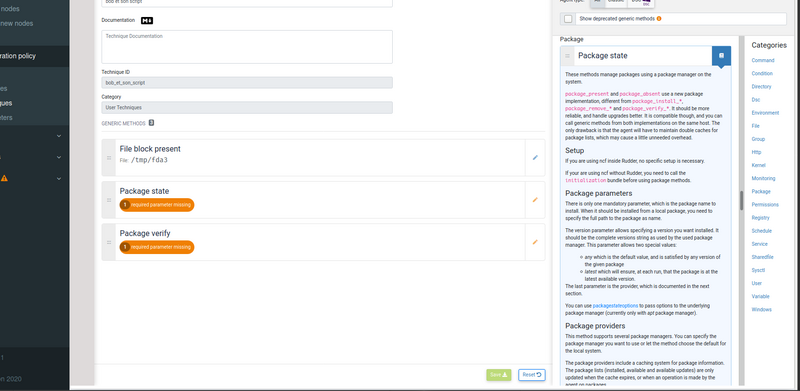Jump to Permissions category
The width and height of the screenshot is (800, 391).
click(x=765, y=205)
